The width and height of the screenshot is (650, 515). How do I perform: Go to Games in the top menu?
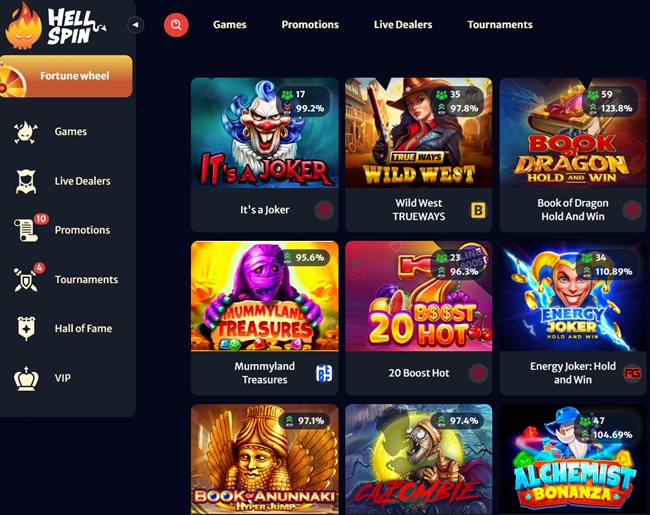[x=230, y=25]
